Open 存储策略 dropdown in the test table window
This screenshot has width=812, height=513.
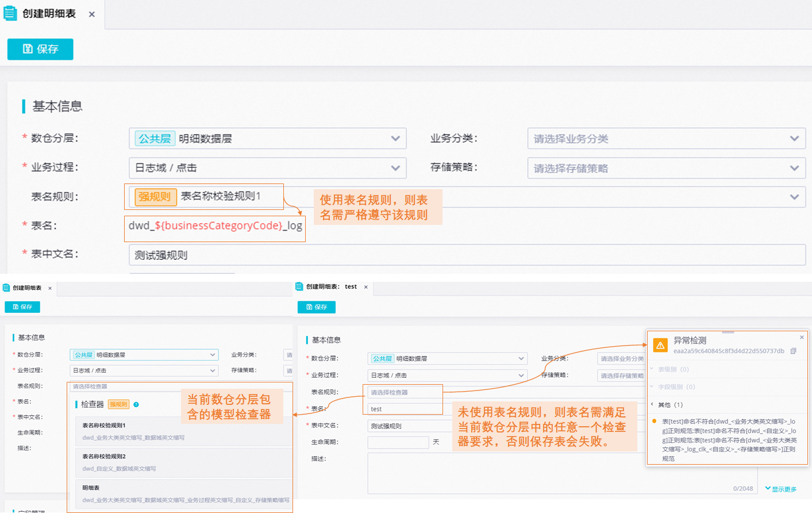(622, 376)
